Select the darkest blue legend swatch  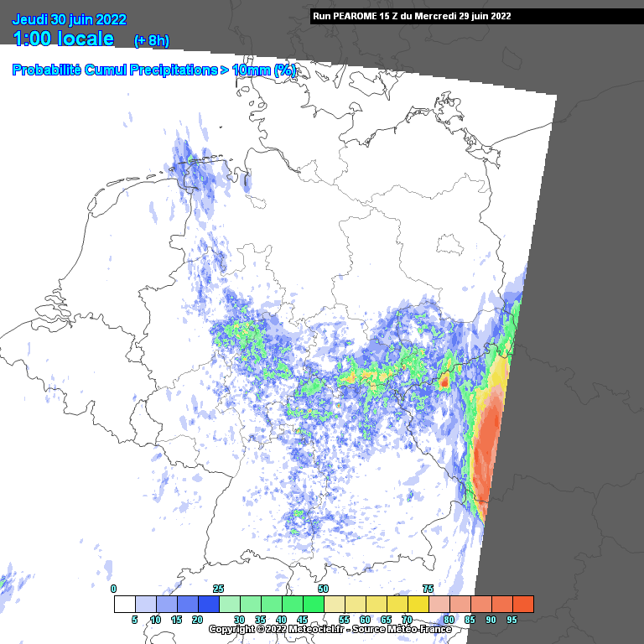(x=208, y=604)
